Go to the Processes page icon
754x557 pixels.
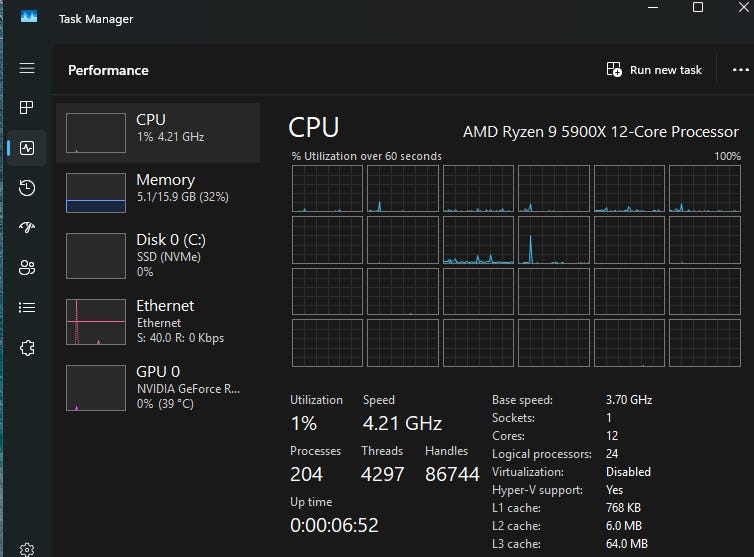click(x=27, y=108)
